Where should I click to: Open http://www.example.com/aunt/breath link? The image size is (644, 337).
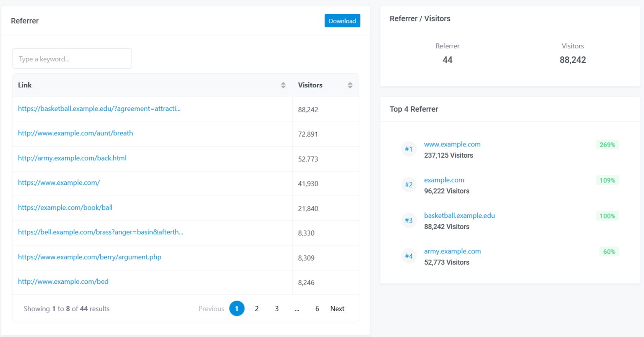[75, 133]
